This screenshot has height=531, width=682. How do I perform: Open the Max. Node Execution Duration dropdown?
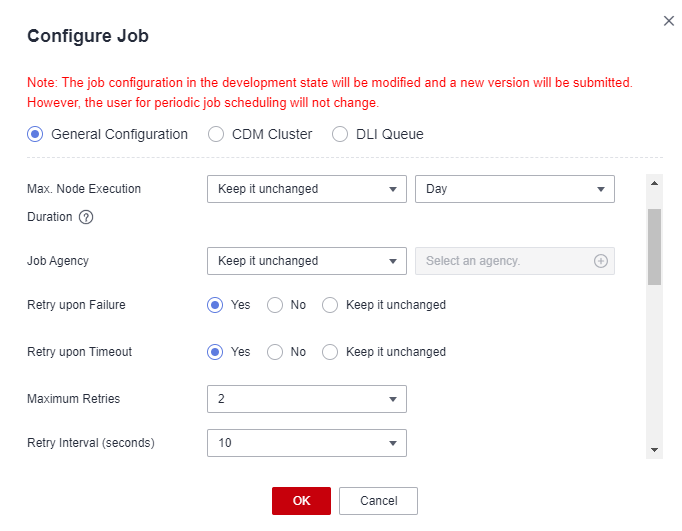pos(307,189)
